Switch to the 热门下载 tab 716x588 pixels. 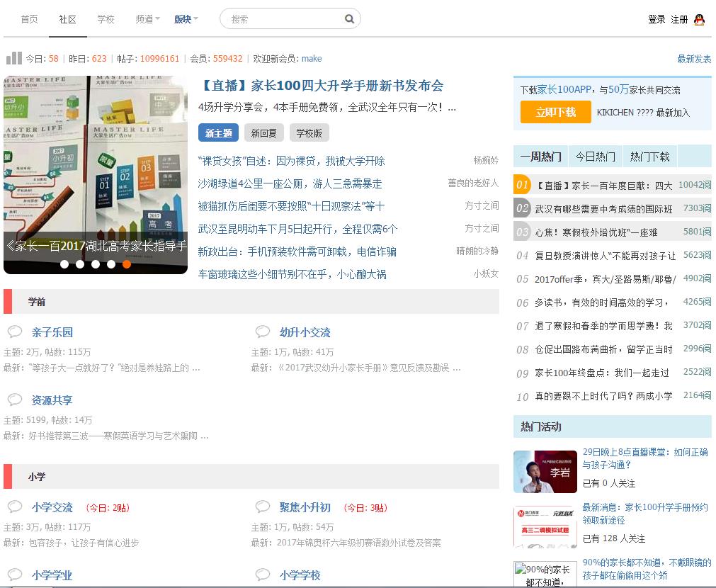pyautogui.click(x=650, y=157)
